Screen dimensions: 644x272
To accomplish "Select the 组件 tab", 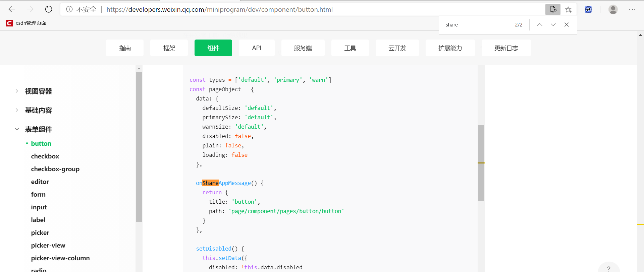I will point(213,48).
